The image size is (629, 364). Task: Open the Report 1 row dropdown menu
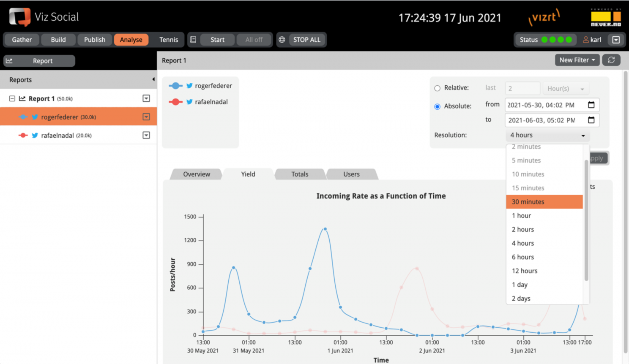pos(146,98)
